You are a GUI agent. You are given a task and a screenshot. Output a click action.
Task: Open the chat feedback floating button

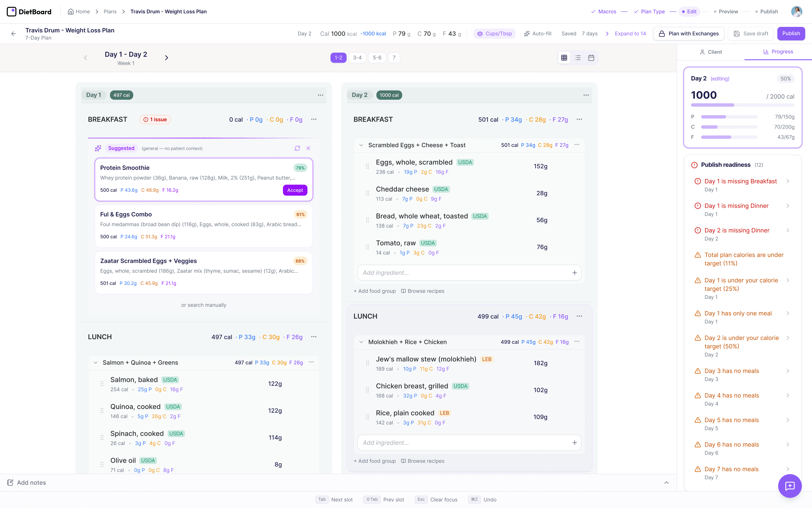[x=790, y=486]
